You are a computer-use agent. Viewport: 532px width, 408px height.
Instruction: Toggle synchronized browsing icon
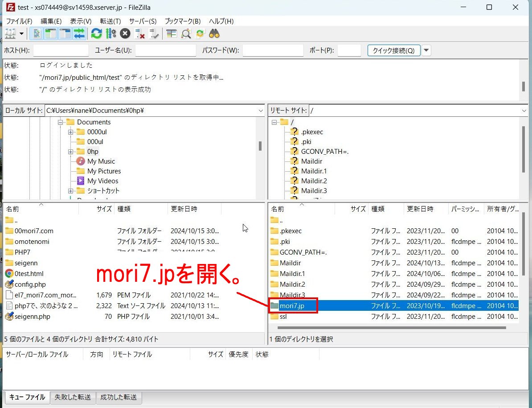tap(200, 33)
